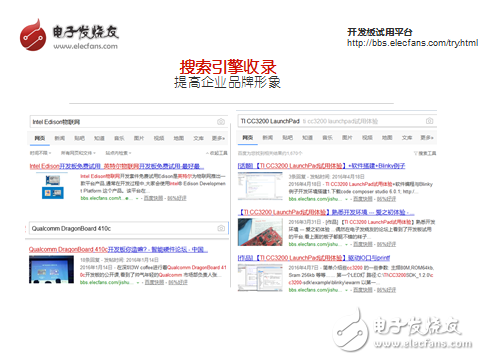
Task: Expand arrow beside first TI result URL
Action: [346, 199]
